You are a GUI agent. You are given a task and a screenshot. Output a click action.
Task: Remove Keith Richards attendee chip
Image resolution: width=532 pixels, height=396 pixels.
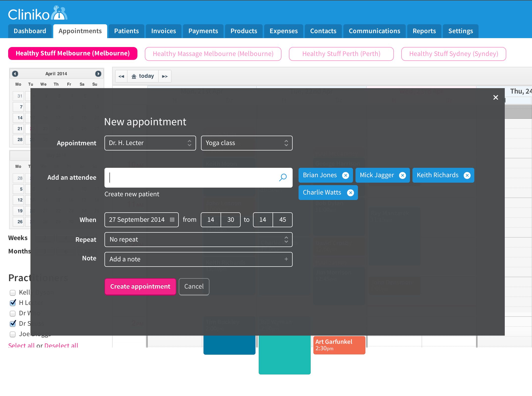point(467,175)
